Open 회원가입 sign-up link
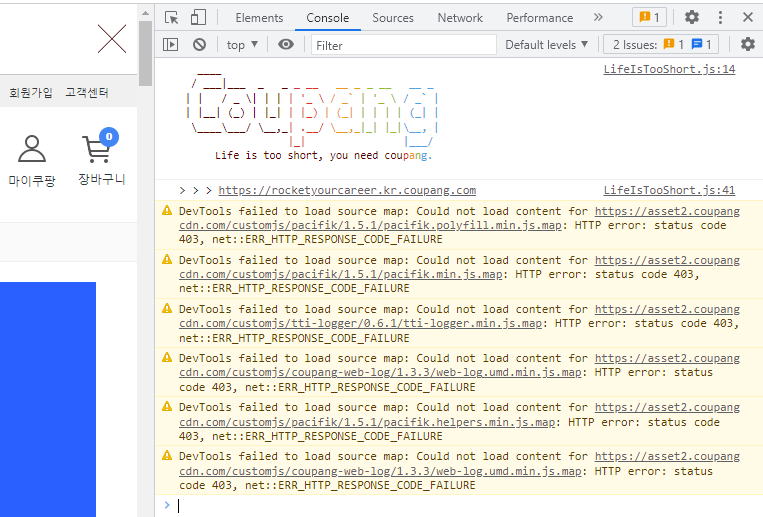763x517 pixels. [x=31, y=92]
